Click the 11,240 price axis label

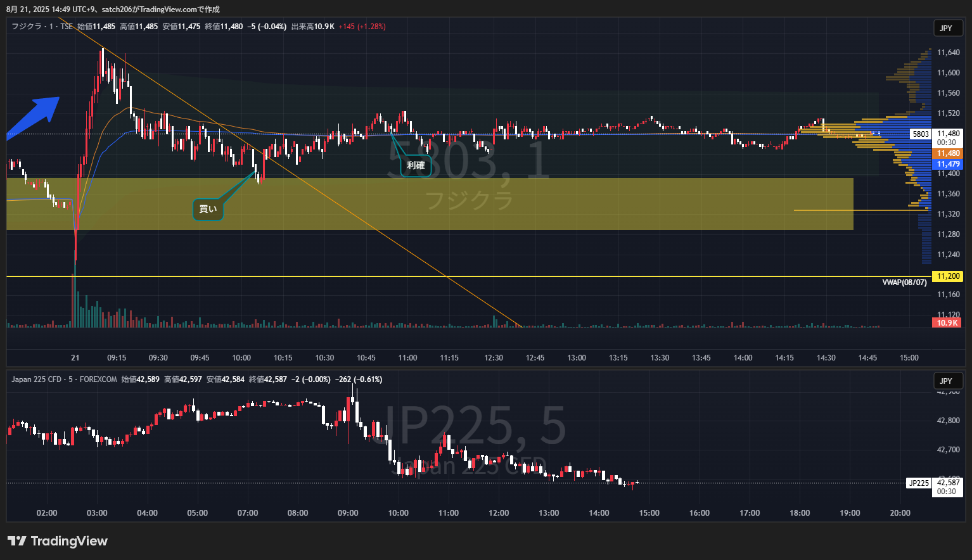click(x=949, y=255)
